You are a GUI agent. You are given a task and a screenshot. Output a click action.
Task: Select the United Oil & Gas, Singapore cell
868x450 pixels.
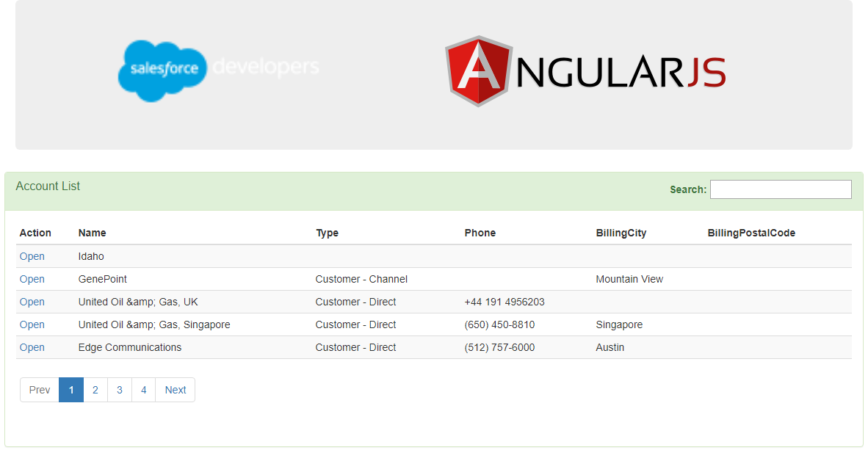click(154, 324)
